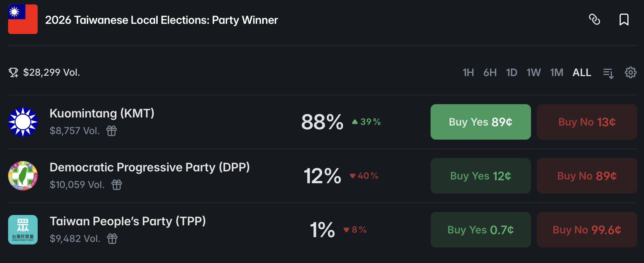644x263 pixels.
Task: Open the sort order icon
Action: pyautogui.click(x=608, y=73)
